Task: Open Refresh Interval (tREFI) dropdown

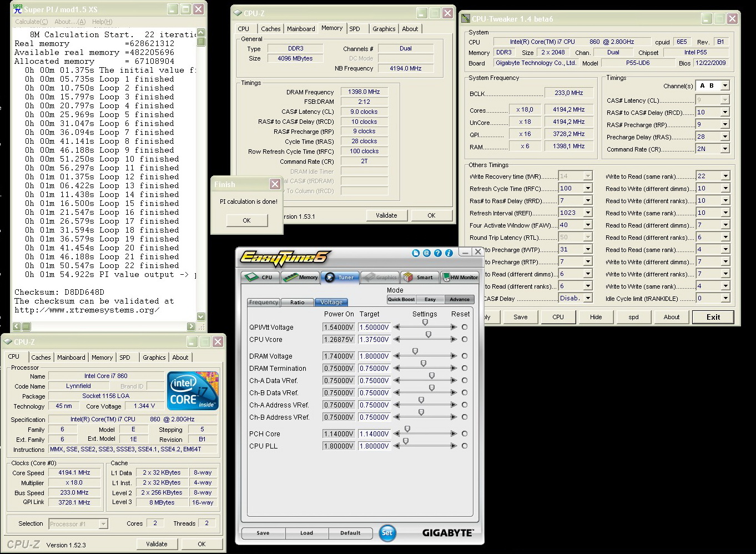Action: pyautogui.click(x=588, y=213)
